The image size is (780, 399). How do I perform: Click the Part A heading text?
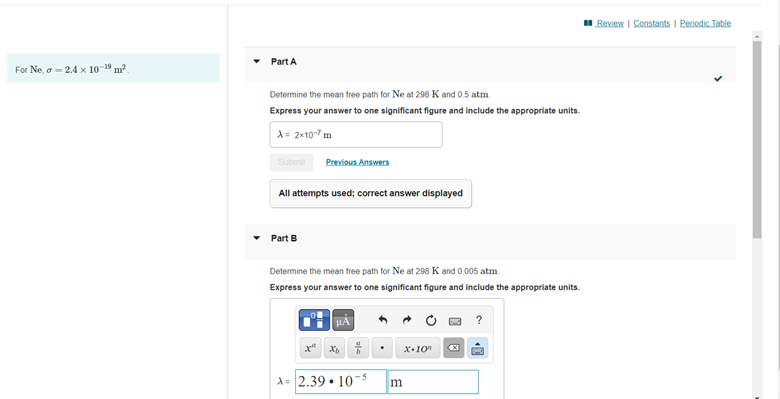(x=284, y=62)
